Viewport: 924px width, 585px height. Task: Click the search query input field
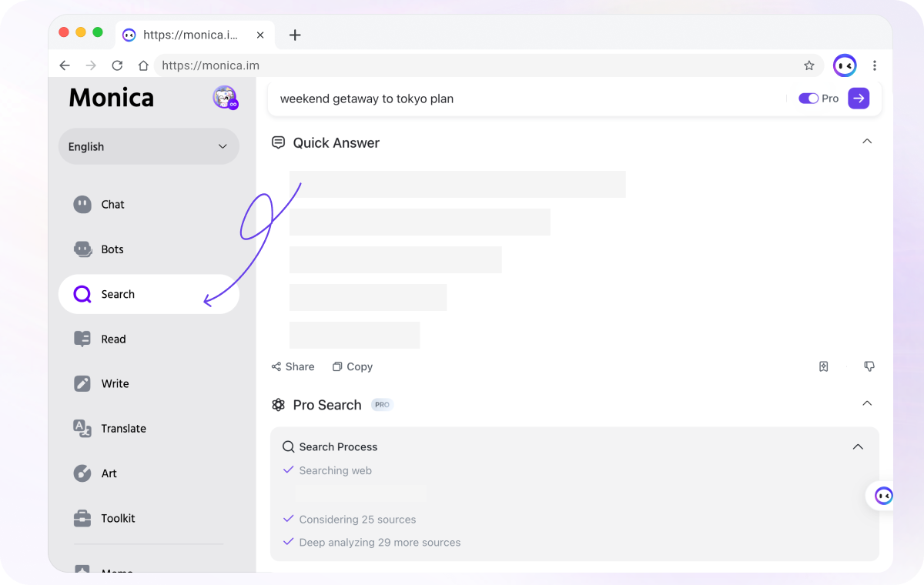pyautogui.click(x=524, y=99)
